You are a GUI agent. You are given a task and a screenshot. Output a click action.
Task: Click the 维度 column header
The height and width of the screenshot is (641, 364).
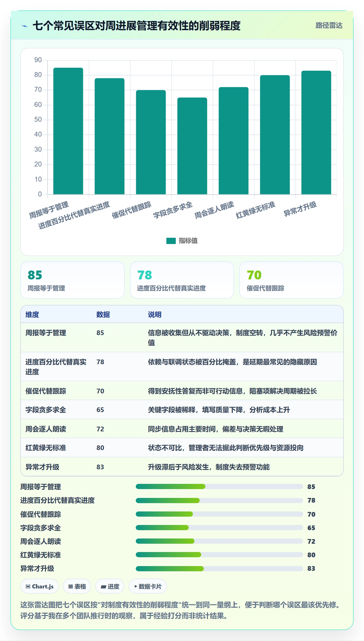(32, 315)
